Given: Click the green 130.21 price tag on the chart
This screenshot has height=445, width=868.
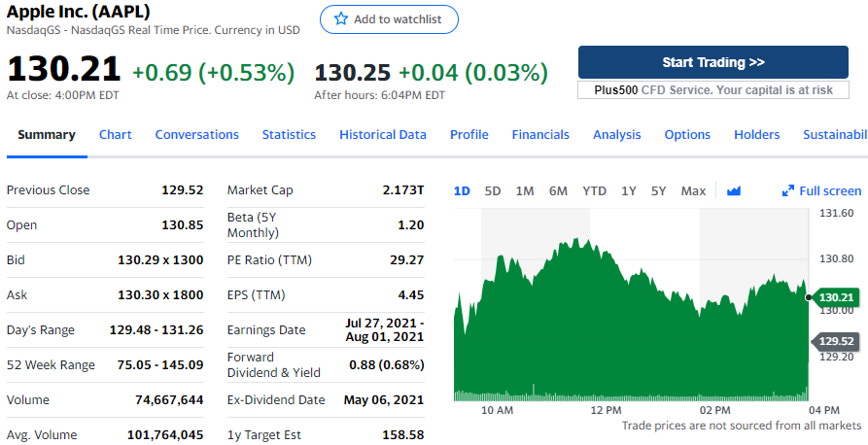Looking at the screenshot, I should click(x=835, y=296).
